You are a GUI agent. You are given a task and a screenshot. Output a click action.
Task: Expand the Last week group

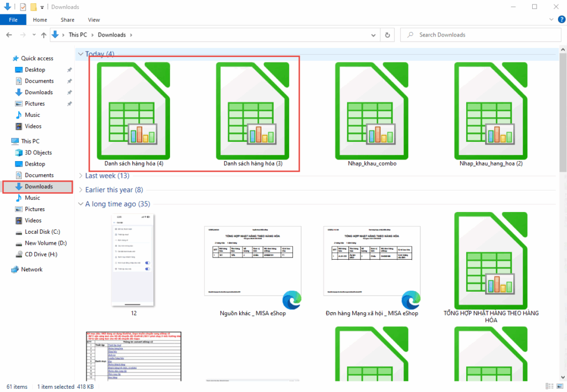pos(81,176)
